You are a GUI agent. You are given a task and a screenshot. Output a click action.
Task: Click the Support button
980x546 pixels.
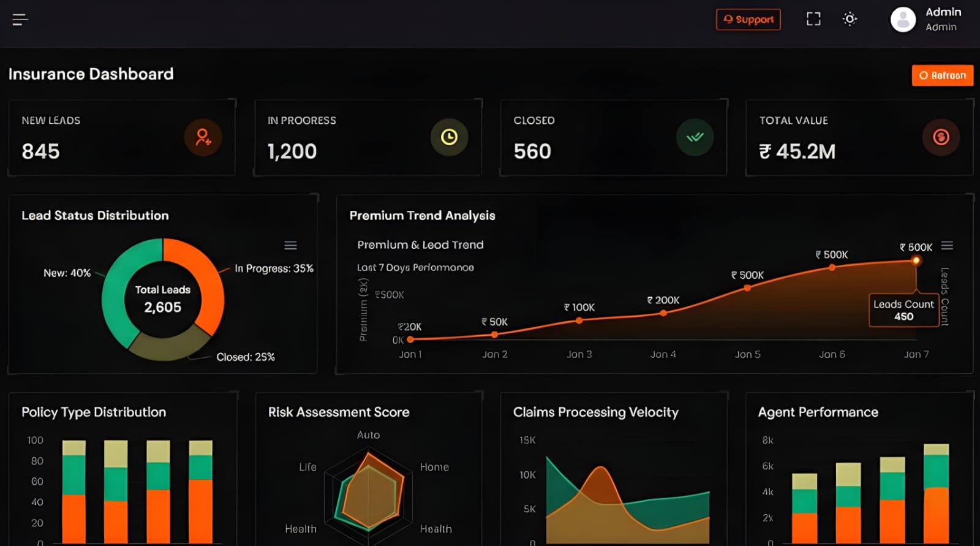point(748,20)
